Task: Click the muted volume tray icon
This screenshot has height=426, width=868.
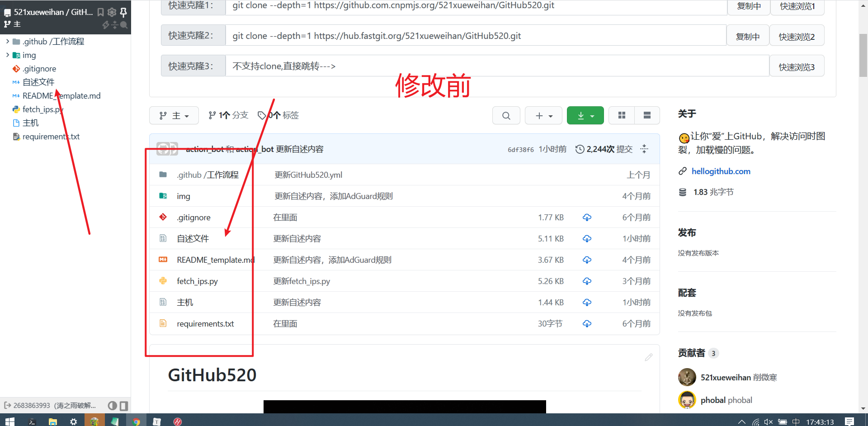Action: pyautogui.click(x=769, y=422)
